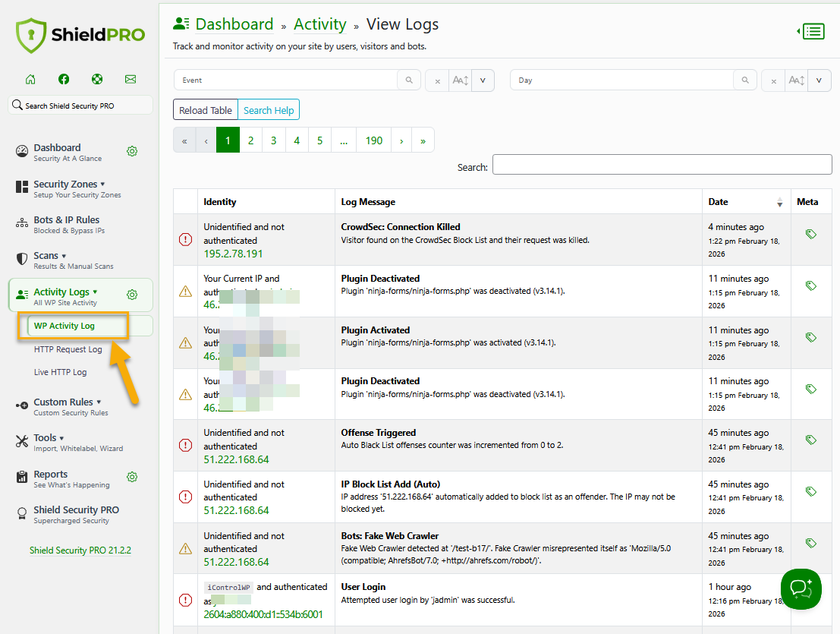840x634 pixels.
Task: Click warning triangle on Plugin Activated row
Action: tap(185, 343)
